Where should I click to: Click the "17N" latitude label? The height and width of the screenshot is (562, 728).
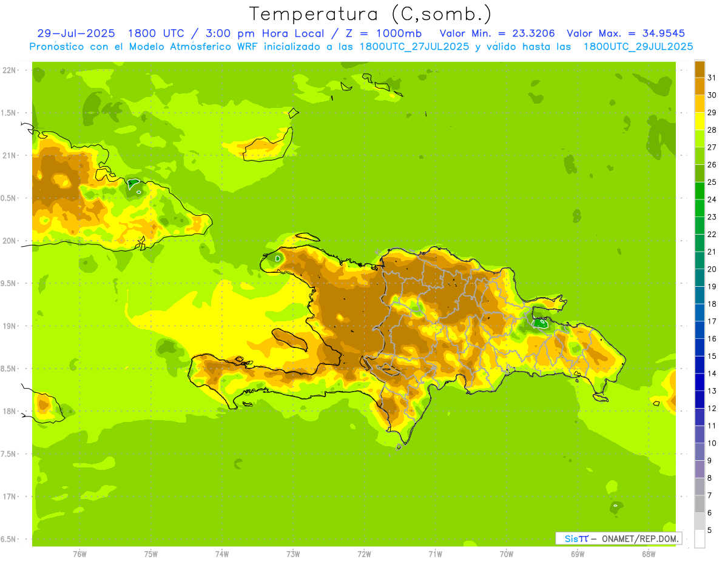click(x=10, y=497)
